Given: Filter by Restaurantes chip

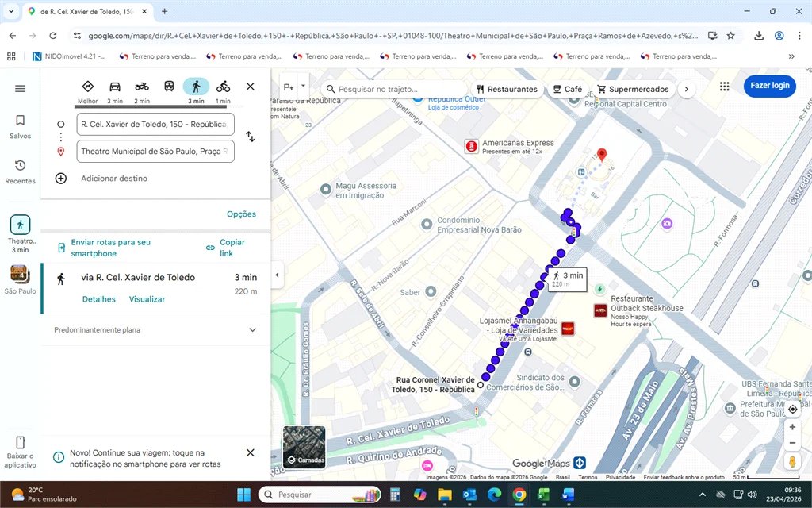Looking at the screenshot, I should [x=507, y=89].
